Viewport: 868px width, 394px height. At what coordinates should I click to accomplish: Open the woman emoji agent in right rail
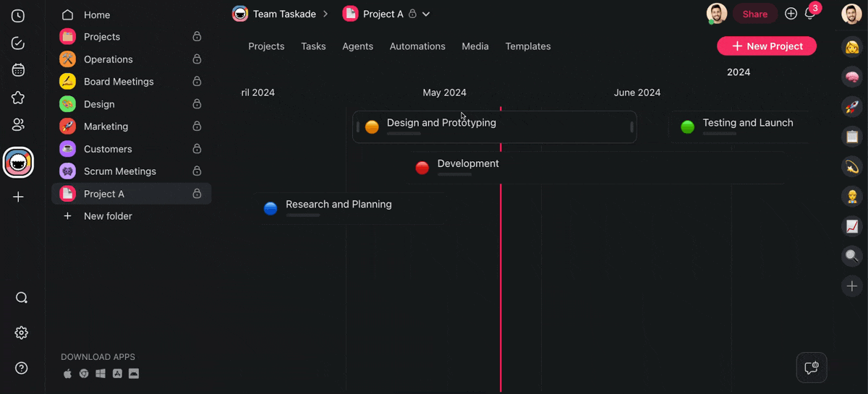[852, 47]
